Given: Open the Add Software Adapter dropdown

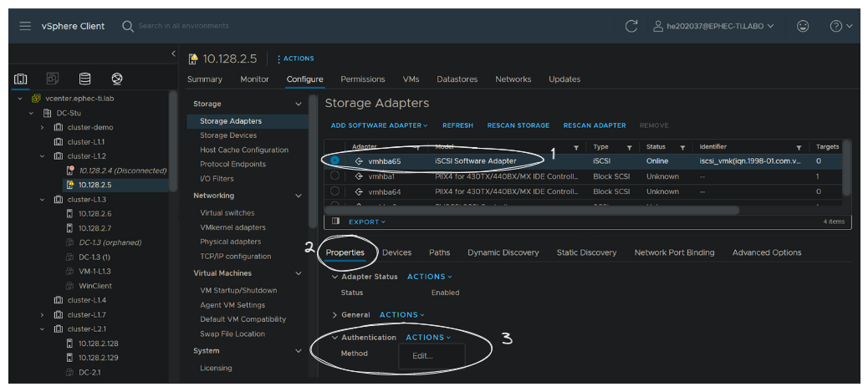Looking at the screenshot, I should pyautogui.click(x=379, y=125).
